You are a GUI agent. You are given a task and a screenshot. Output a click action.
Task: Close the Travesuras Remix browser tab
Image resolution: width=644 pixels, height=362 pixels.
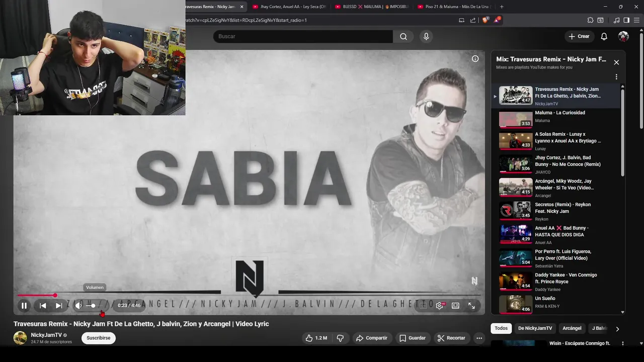(242, 7)
